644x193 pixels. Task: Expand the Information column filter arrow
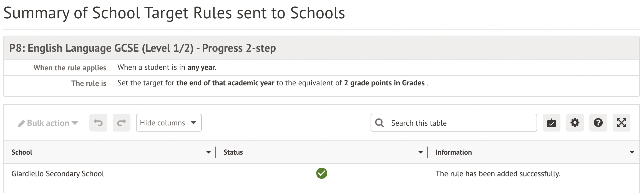[632, 152]
